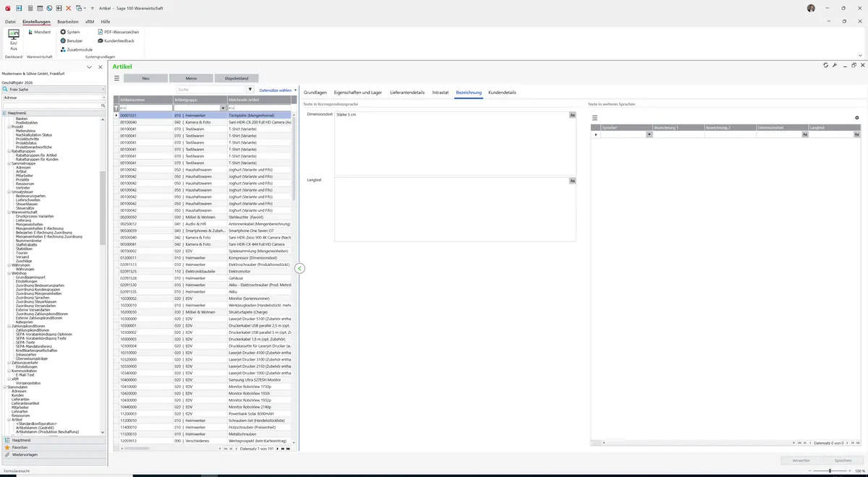Collapse the Rabattgruppen tree node
This screenshot has height=477, width=868.
(9, 151)
